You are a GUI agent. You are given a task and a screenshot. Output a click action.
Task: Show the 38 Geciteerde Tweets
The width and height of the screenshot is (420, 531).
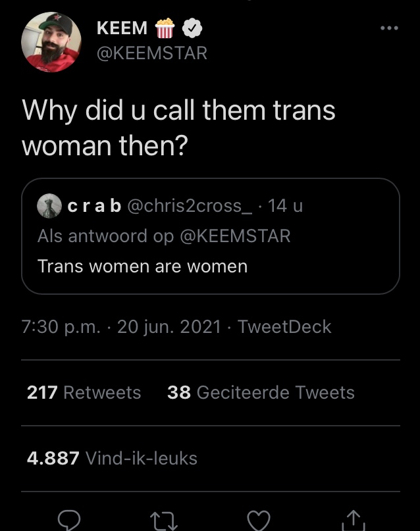(261, 393)
